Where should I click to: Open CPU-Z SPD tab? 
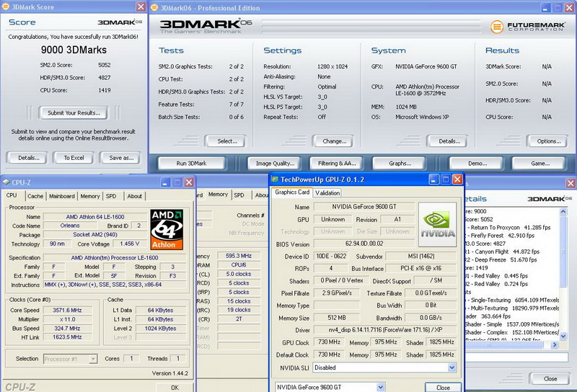[111, 197]
